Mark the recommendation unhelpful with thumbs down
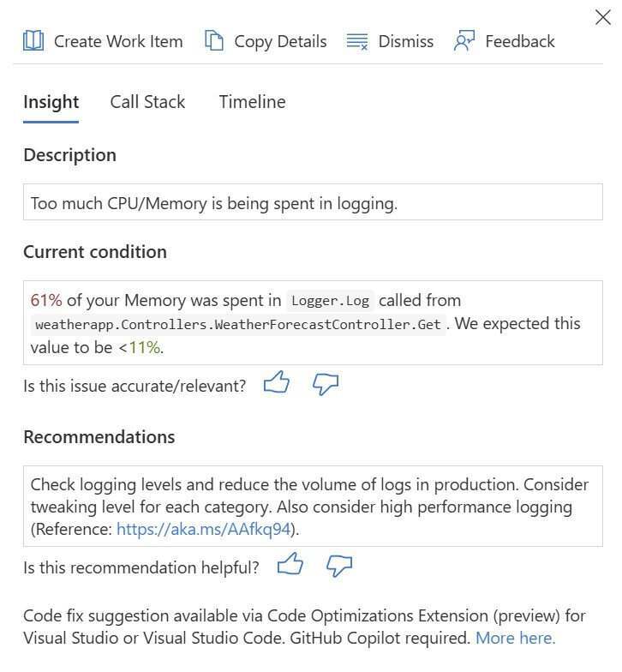Image resolution: width=622 pixels, height=672 pixels. pos(340,566)
